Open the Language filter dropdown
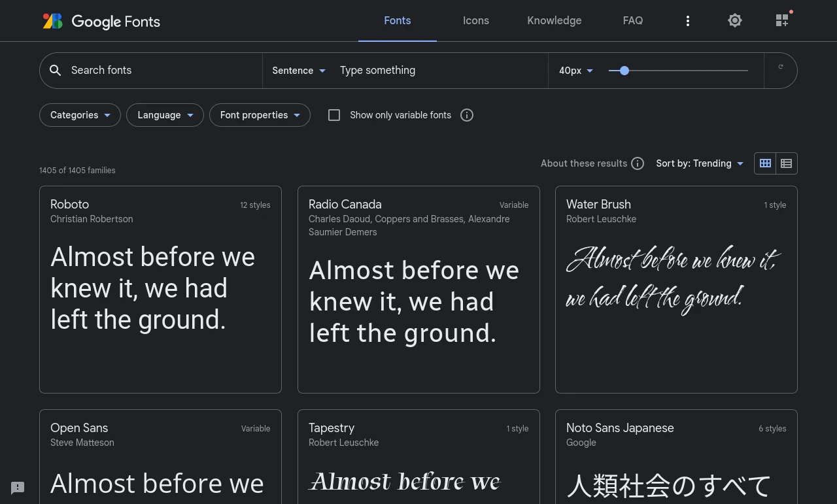 [165, 115]
